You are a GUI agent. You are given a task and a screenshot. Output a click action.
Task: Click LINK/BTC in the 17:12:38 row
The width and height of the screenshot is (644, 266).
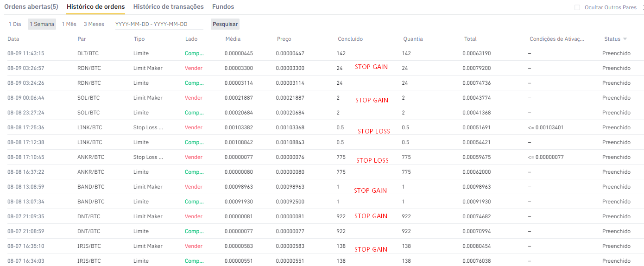90,142
